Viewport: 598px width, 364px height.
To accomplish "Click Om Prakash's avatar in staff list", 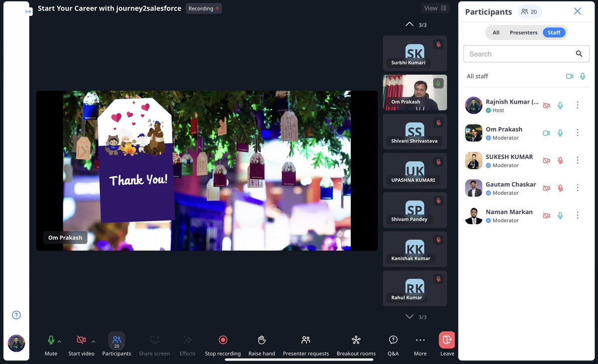I will click(473, 133).
